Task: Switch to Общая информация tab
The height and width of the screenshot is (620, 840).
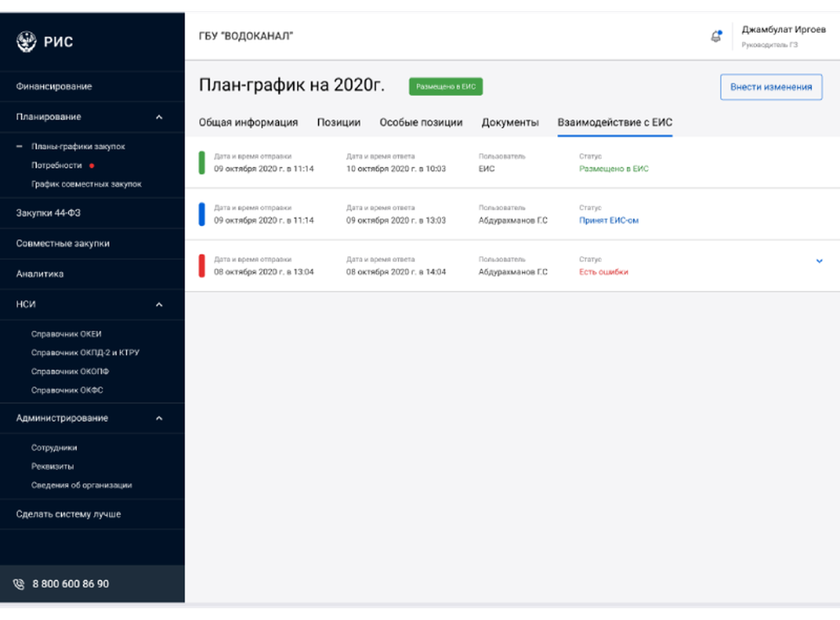Action: pos(248,122)
